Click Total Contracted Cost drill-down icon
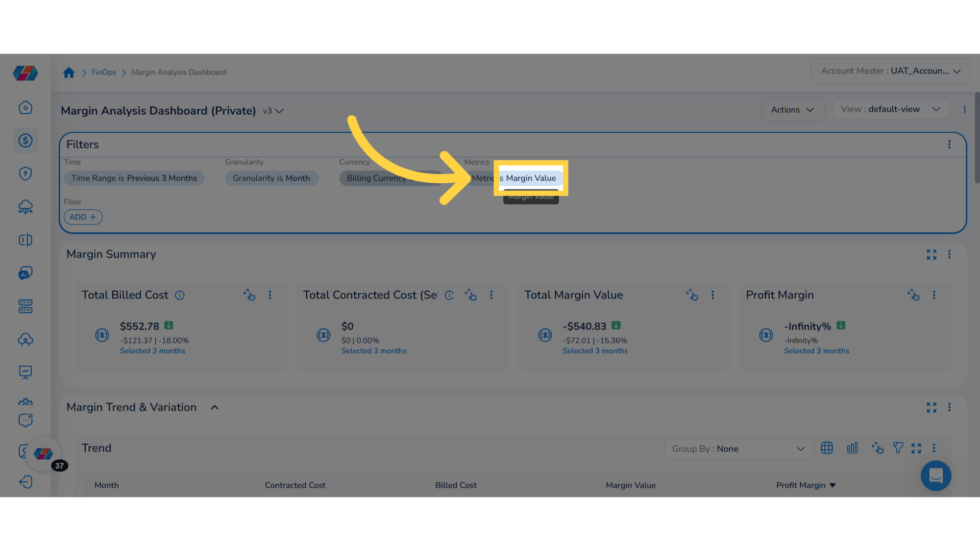The width and height of the screenshot is (980, 551). 471,295
